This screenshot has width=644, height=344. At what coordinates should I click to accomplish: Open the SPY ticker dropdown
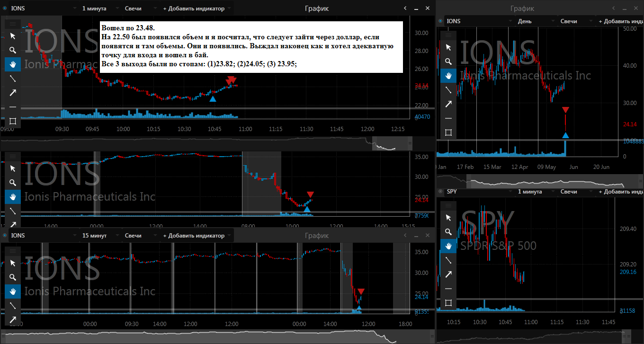pyautogui.click(x=479, y=192)
